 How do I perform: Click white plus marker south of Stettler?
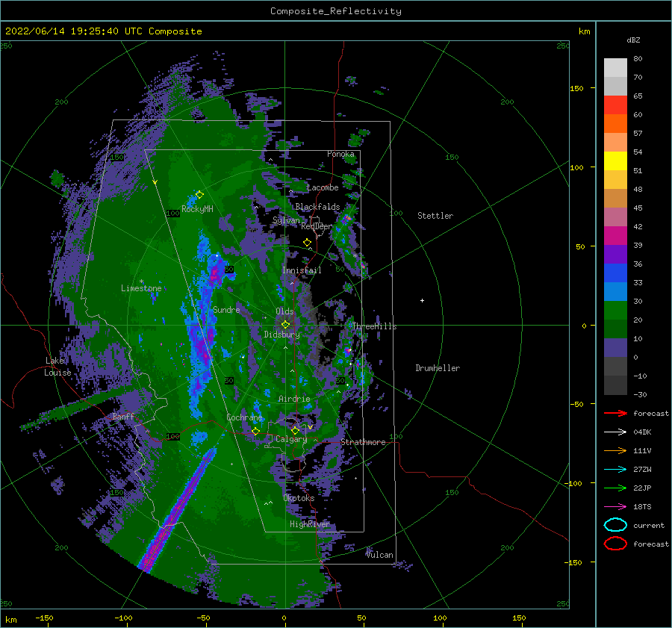422,300
